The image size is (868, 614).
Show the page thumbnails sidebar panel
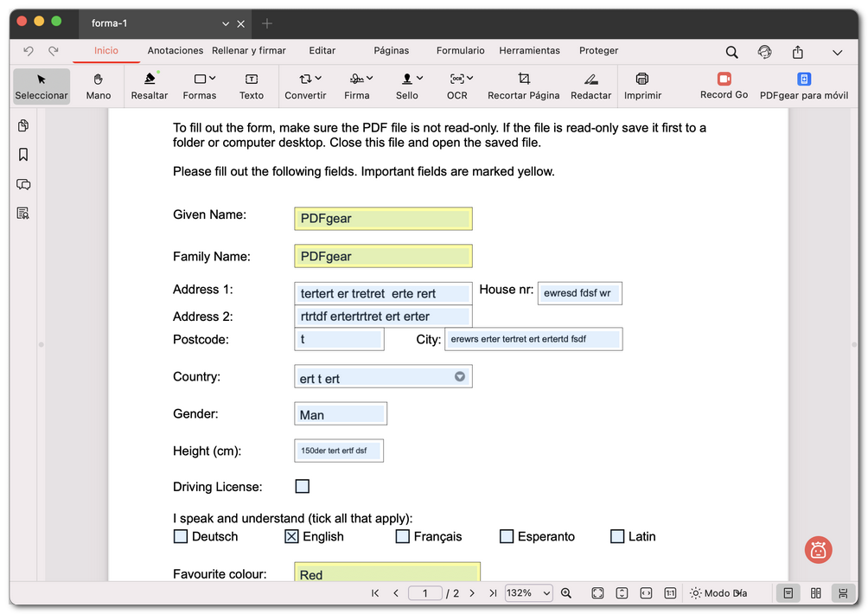pyautogui.click(x=22, y=125)
